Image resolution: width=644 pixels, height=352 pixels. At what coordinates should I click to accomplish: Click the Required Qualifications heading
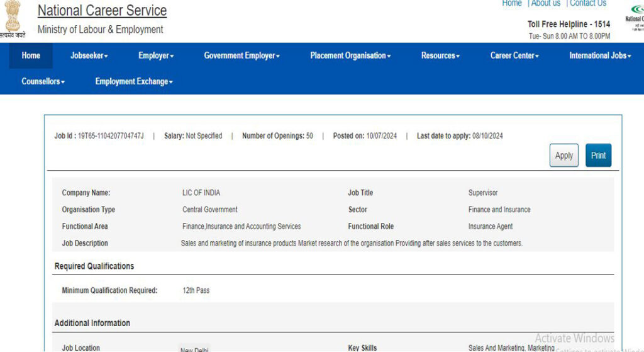point(94,266)
